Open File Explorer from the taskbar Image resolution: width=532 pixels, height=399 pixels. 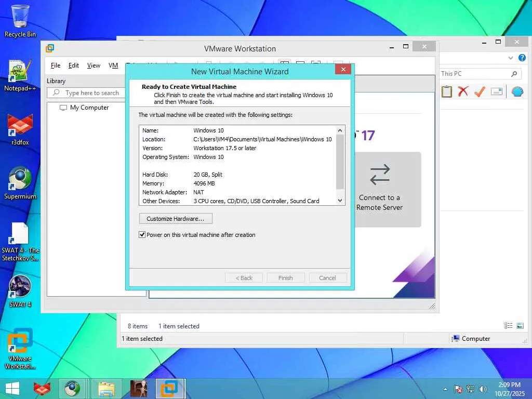coord(106,389)
